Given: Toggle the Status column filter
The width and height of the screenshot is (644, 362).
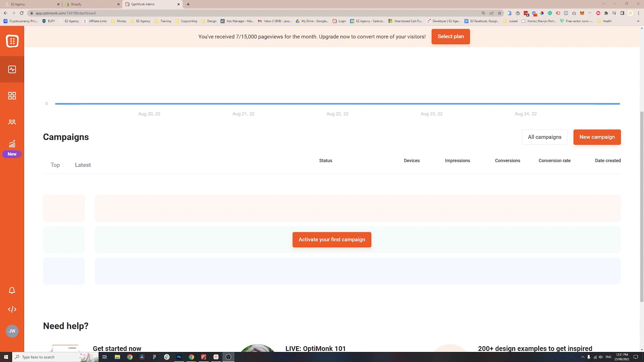Looking at the screenshot, I should coord(326,161).
